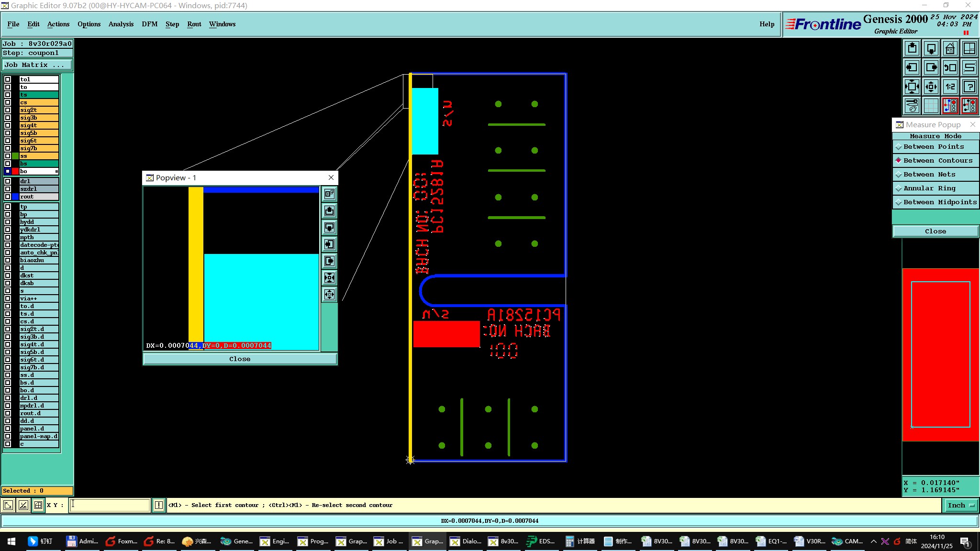Toggle visibility checkbox for drl layer
The width and height of the screenshot is (980, 551).
coord(8,181)
